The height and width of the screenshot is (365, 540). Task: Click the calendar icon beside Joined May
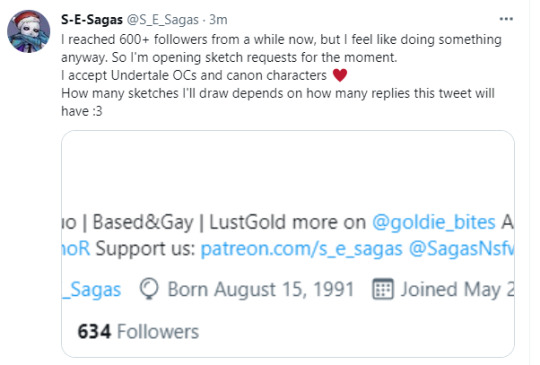click(383, 289)
